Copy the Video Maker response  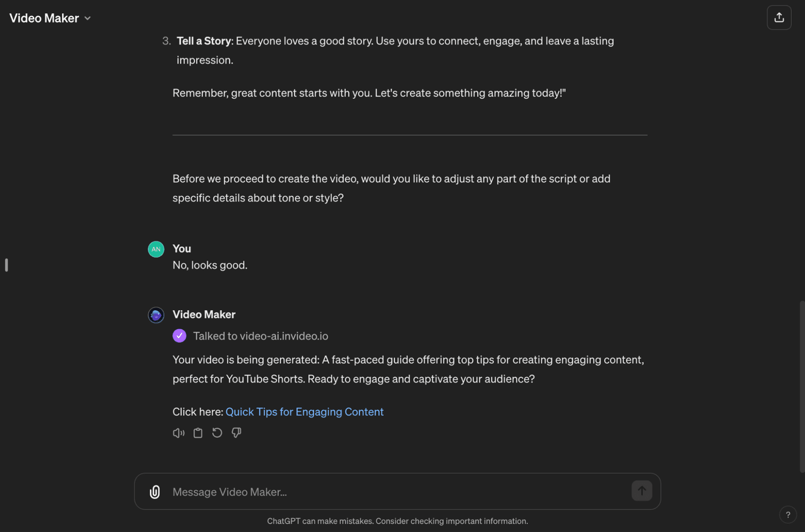[x=198, y=433]
